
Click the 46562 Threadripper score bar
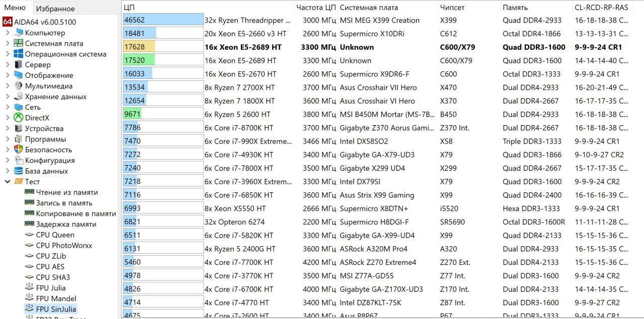(x=163, y=20)
